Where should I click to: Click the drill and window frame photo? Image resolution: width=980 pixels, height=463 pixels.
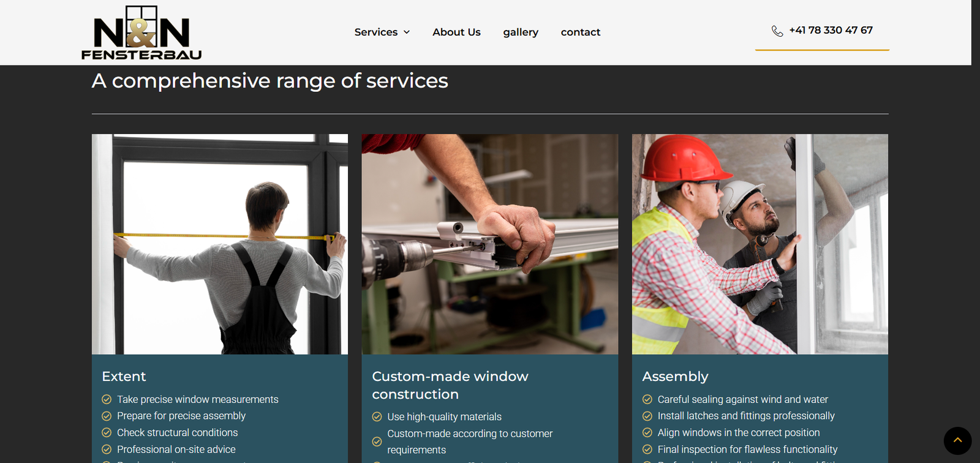[x=490, y=244]
